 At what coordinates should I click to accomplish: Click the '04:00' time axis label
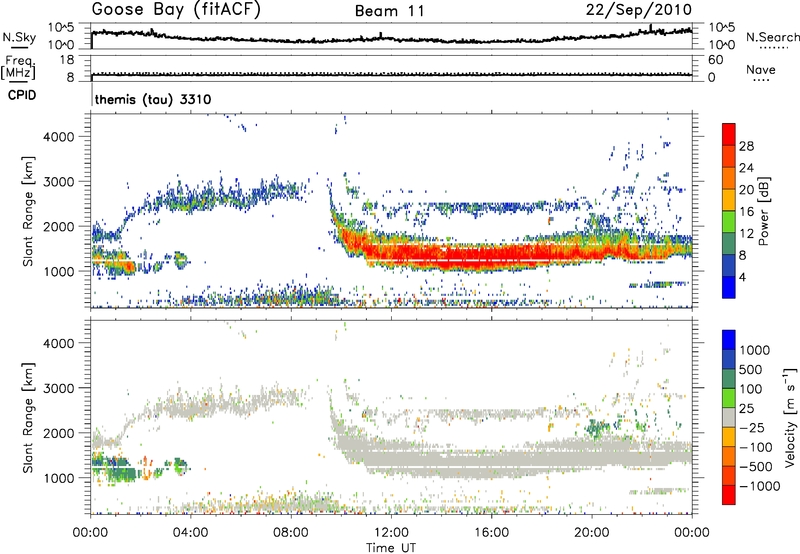point(191,533)
